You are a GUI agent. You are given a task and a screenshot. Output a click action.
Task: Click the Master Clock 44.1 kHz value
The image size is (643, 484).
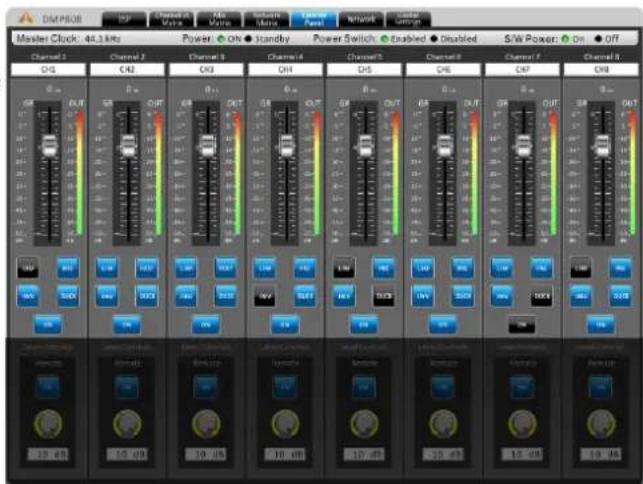coord(103,39)
